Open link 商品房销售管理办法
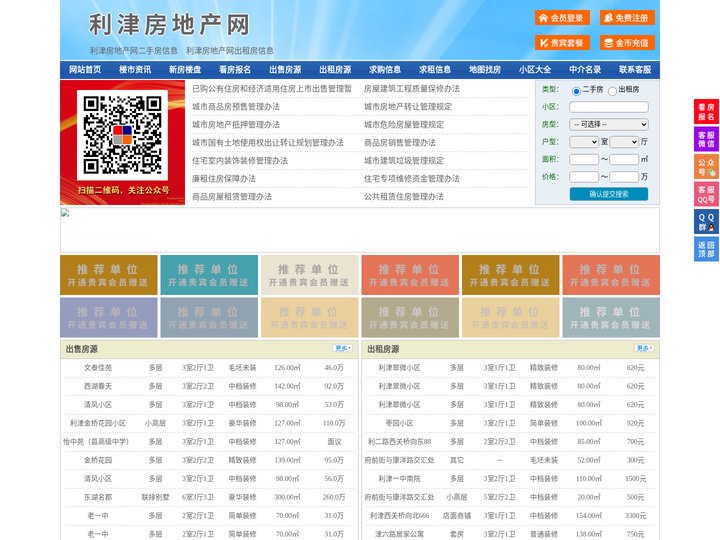This screenshot has height=540, width=720. tap(400, 143)
